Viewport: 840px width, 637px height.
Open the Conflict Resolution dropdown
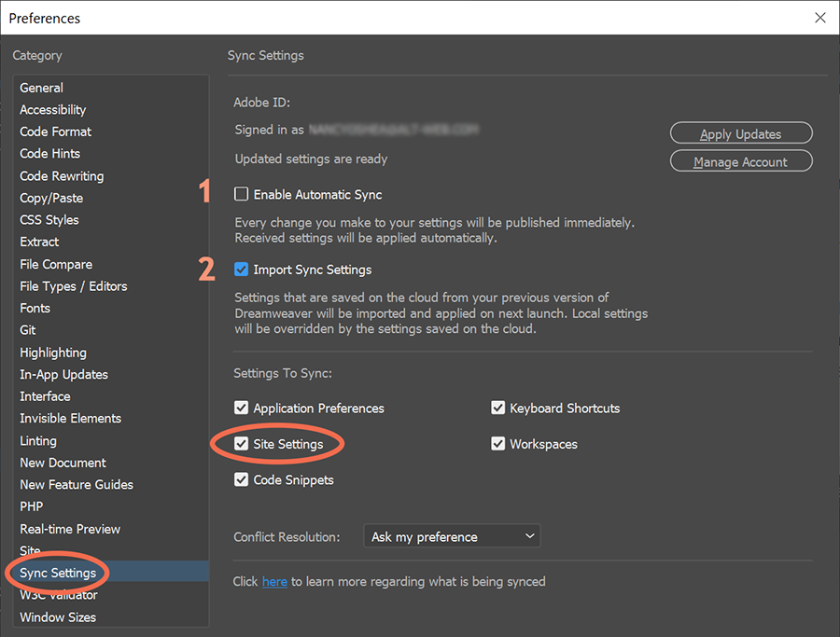click(x=452, y=536)
